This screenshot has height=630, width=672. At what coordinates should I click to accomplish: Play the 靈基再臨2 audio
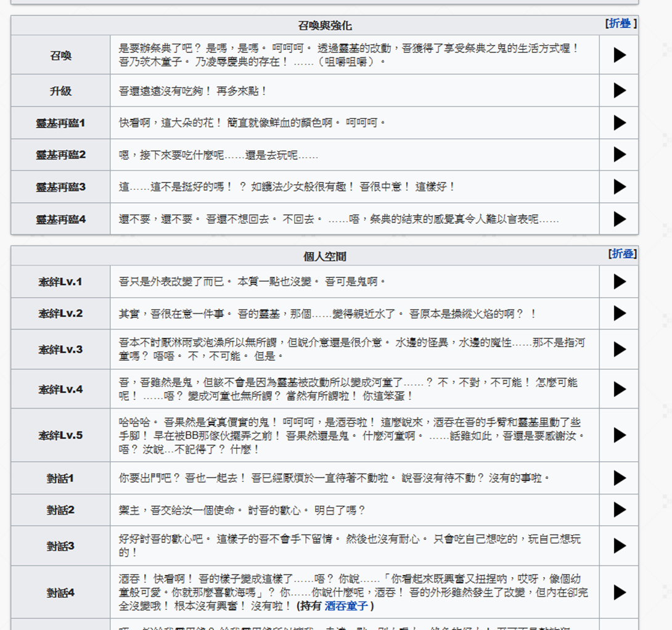tap(618, 154)
